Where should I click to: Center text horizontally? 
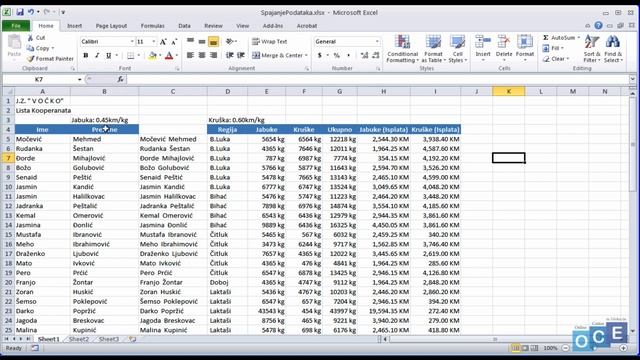pos(202,55)
